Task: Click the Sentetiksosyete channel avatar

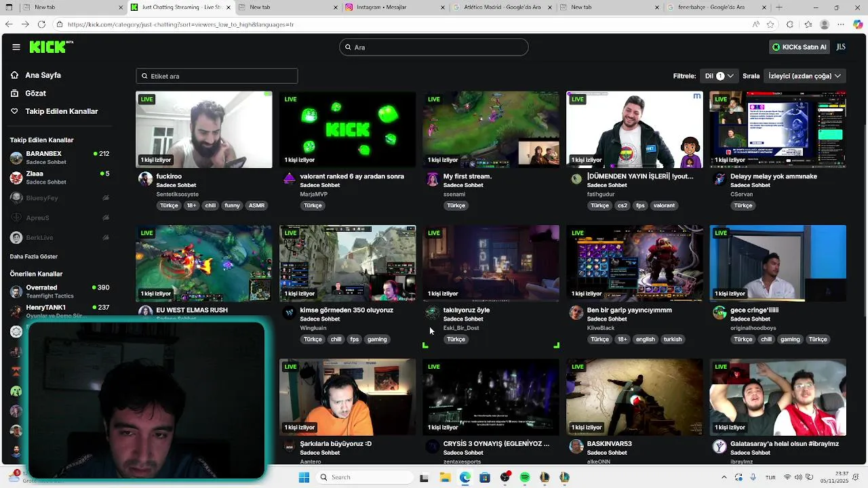Action: (x=145, y=179)
